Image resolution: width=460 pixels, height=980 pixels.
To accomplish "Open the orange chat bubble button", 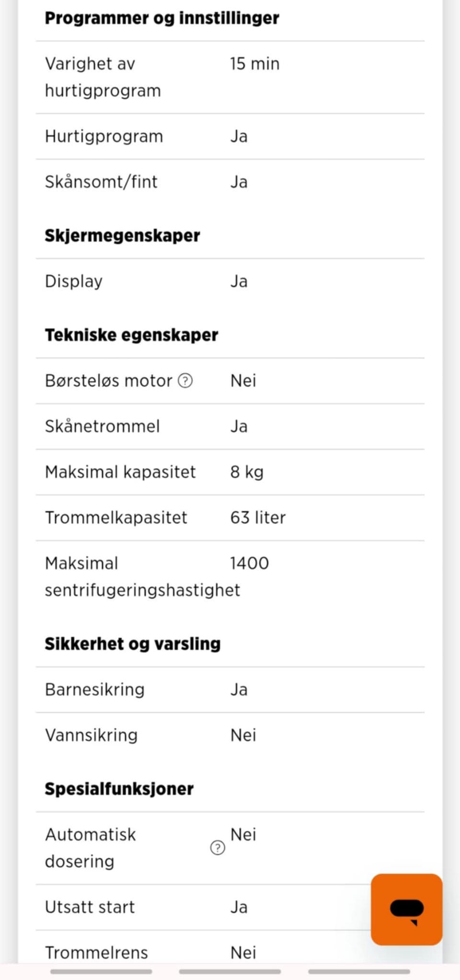I will point(406,909).
